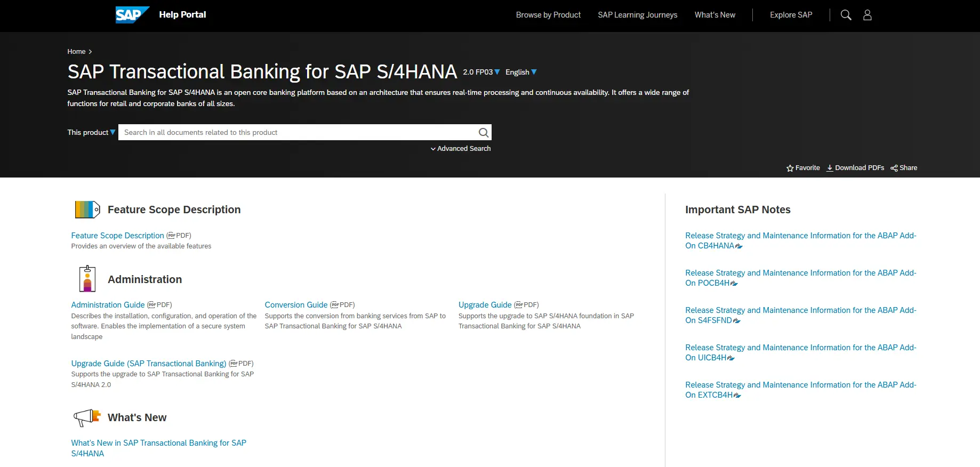Open the Upgrade Guide link
The height and width of the screenshot is (467, 980).
[485, 305]
